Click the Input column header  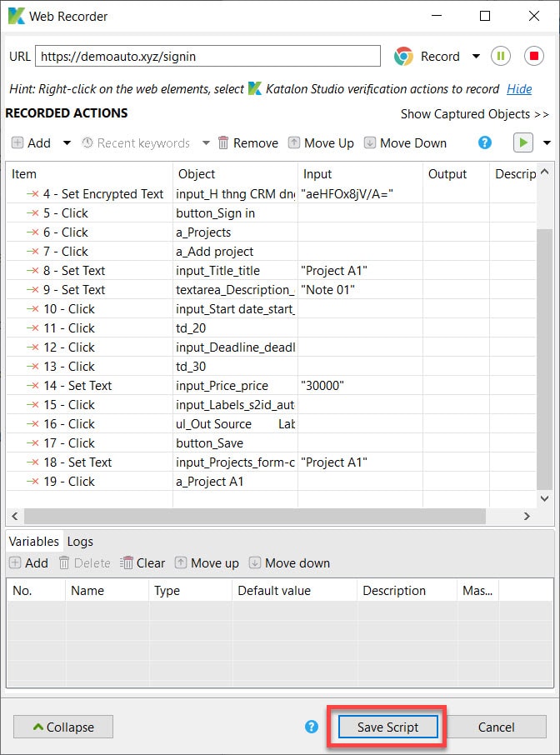pos(360,174)
